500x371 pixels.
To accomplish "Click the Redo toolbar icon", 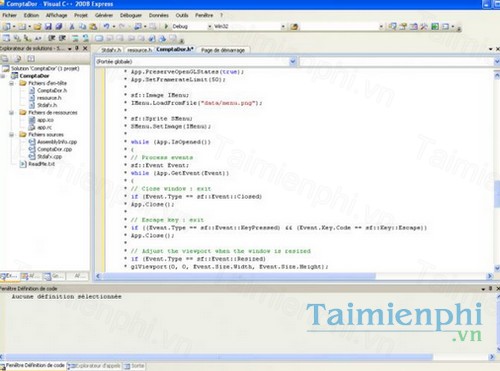I will (x=122, y=26).
